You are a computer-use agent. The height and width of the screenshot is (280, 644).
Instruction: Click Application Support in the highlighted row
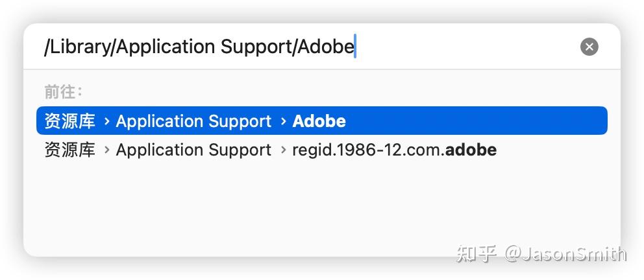pos(193,121)
